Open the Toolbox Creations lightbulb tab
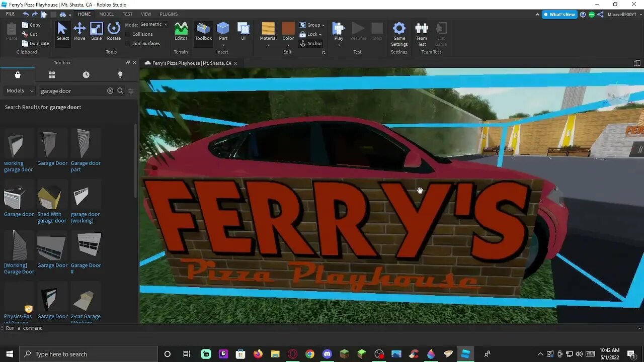This screenshot has height=362, width=644. tap(120, 75)
